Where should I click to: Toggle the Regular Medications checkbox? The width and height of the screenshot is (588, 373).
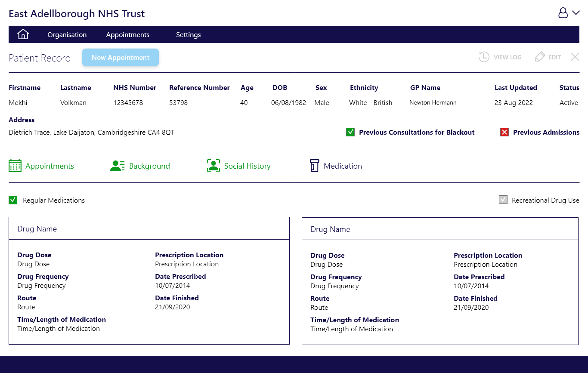[x=13, y=200]
